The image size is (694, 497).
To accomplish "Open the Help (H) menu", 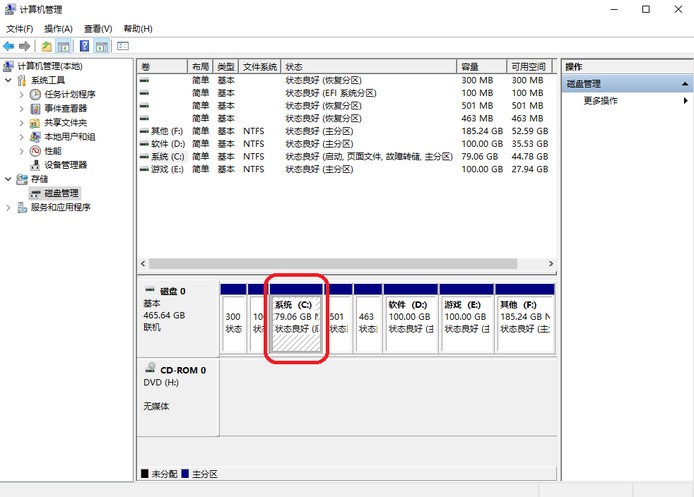I will tap(138, 29).
